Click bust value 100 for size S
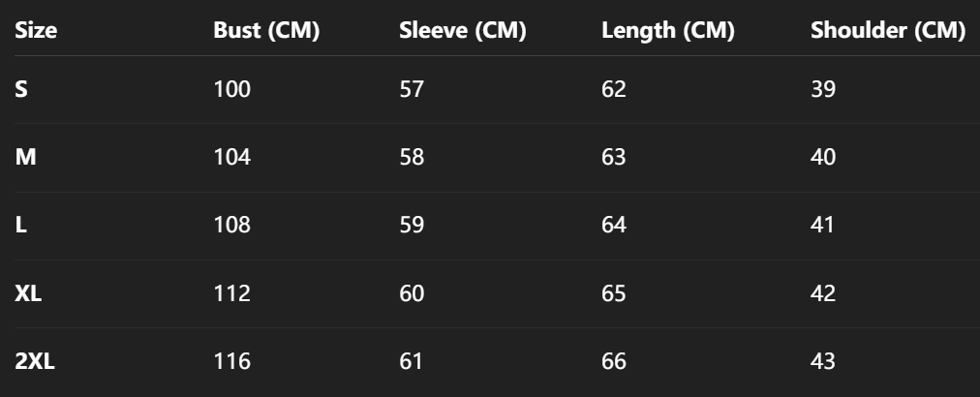 (x=231, y=90)
